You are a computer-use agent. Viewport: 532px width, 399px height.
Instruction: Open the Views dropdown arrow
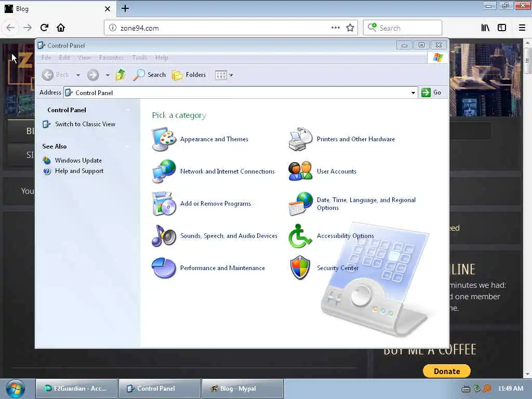(x=231, y=75)
